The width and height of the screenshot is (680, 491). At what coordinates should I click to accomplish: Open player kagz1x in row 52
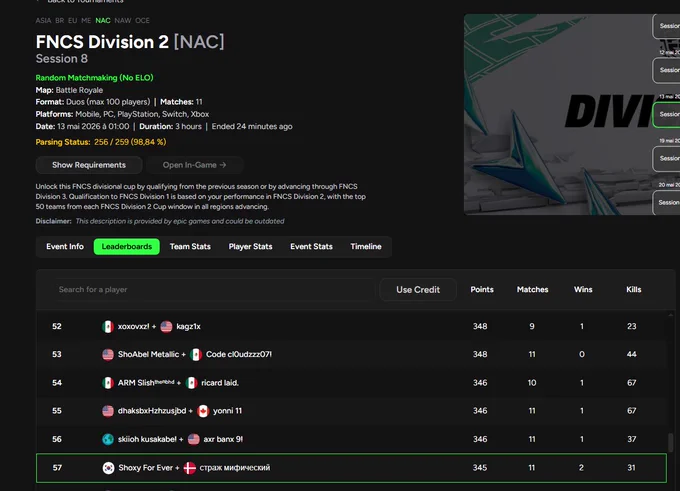coord(188,326)
